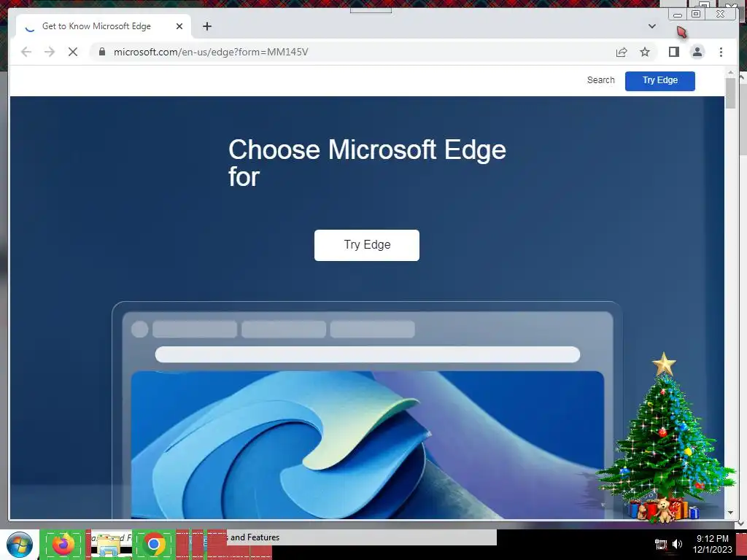Open the file explorer taskbar item

[x=109, y=545]
